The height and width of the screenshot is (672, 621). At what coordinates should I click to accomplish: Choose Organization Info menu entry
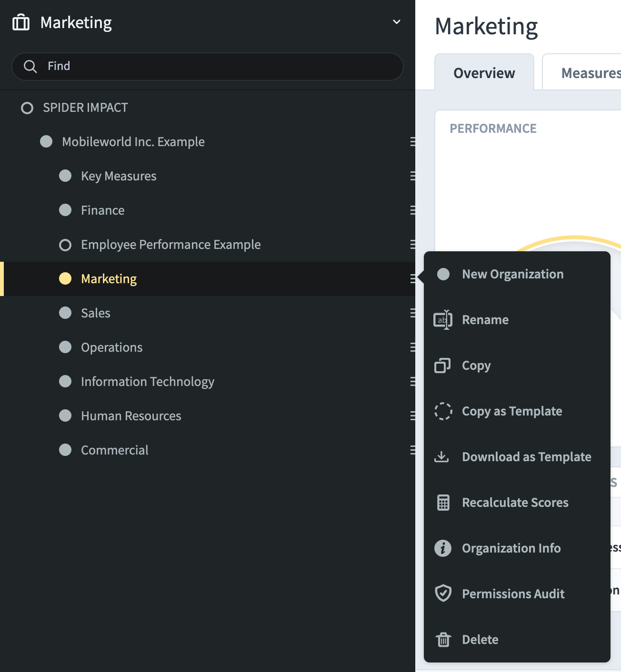(x=517, y=548)
